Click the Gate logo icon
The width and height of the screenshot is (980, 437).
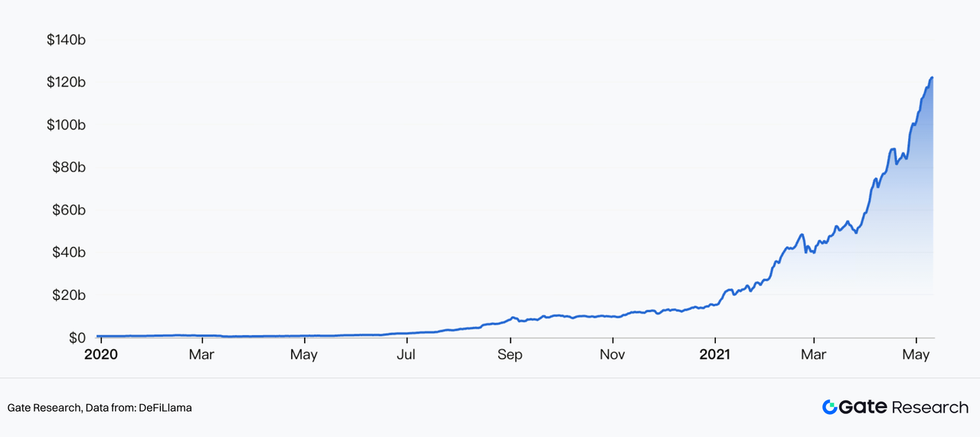click(830, 407)
